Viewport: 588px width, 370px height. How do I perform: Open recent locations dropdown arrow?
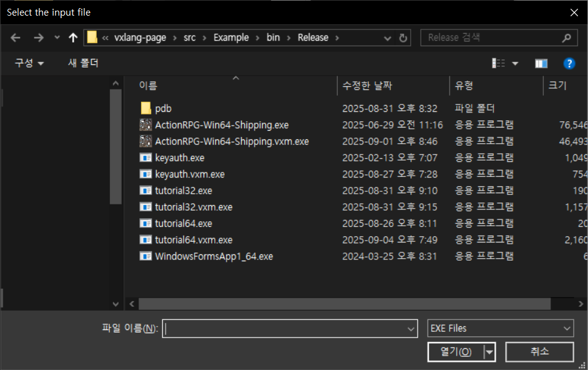(x=57, y=37)
